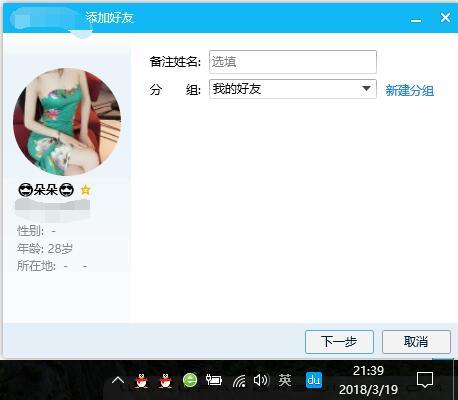Image resolution: width=458 pixels, height=400 pixels.
Task: Open the Wi-Fi network tray icon
Action: [x=239, y=381]
